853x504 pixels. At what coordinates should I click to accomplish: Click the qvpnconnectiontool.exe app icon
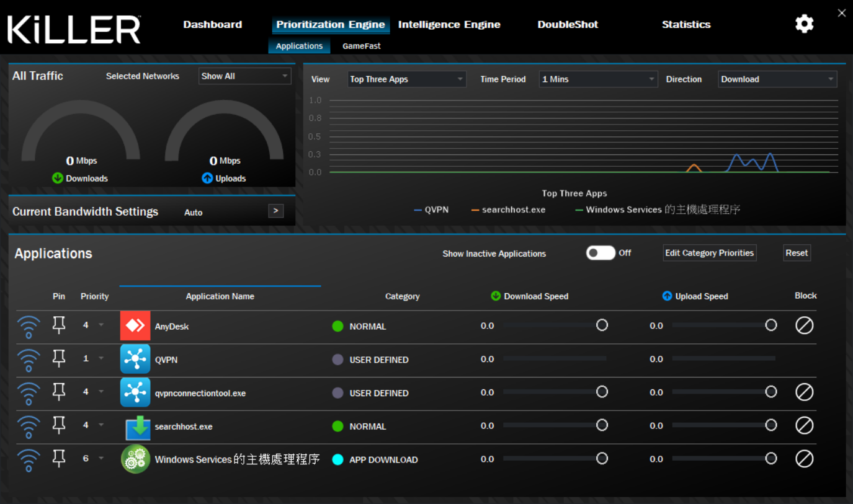tap(135, 392)
